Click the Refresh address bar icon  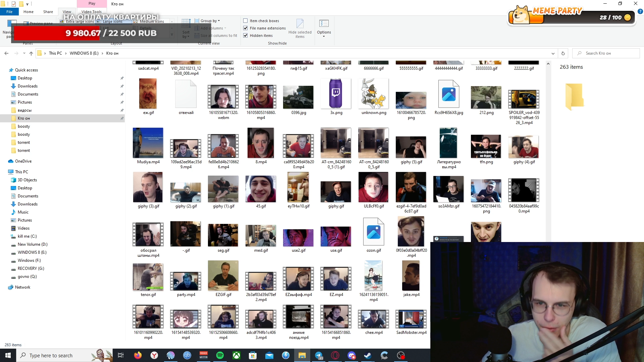coord(563,53)
